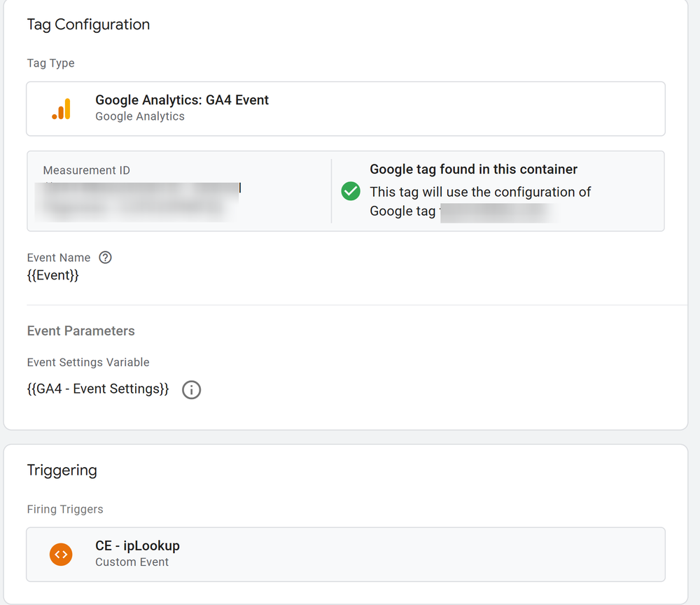Open Event Name help question mark icon
This screenshot has width=700, height=605.
pos(106,258)
